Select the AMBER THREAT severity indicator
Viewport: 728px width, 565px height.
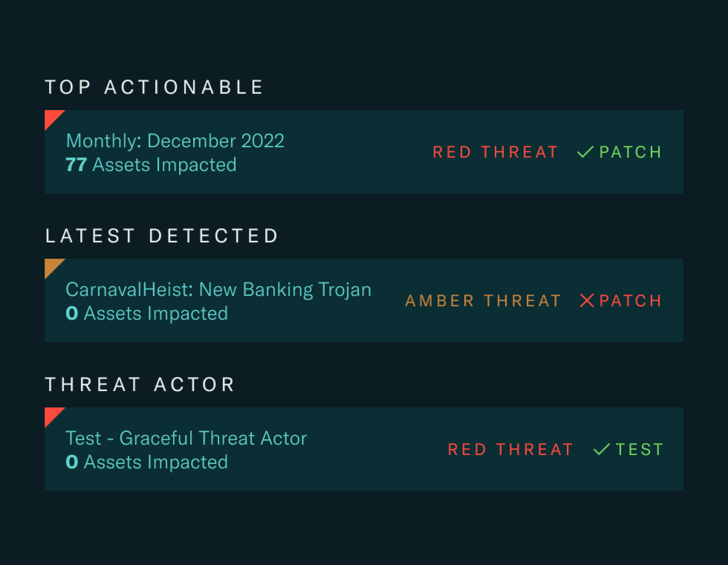[483, 301]
